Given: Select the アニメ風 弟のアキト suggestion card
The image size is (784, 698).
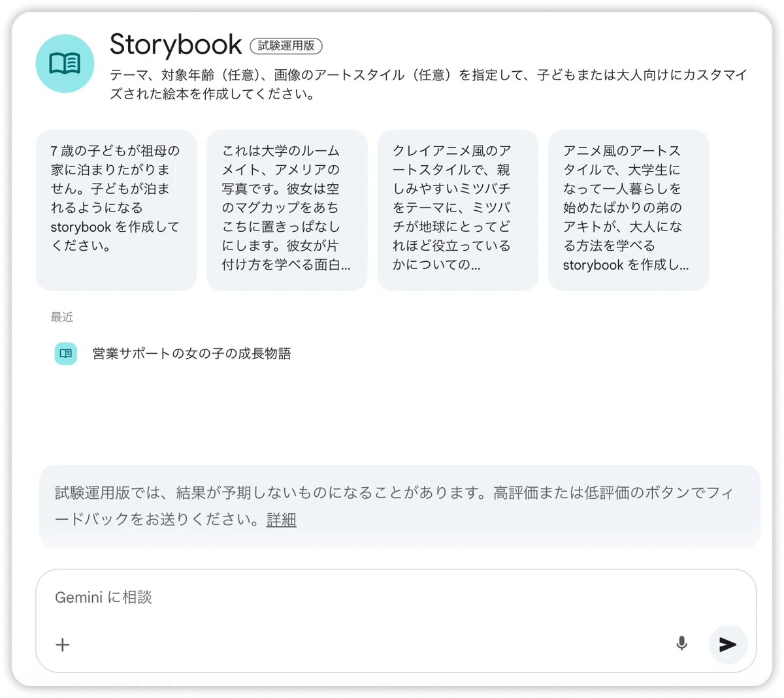Looking at the screenshot, I should (629, 210).
